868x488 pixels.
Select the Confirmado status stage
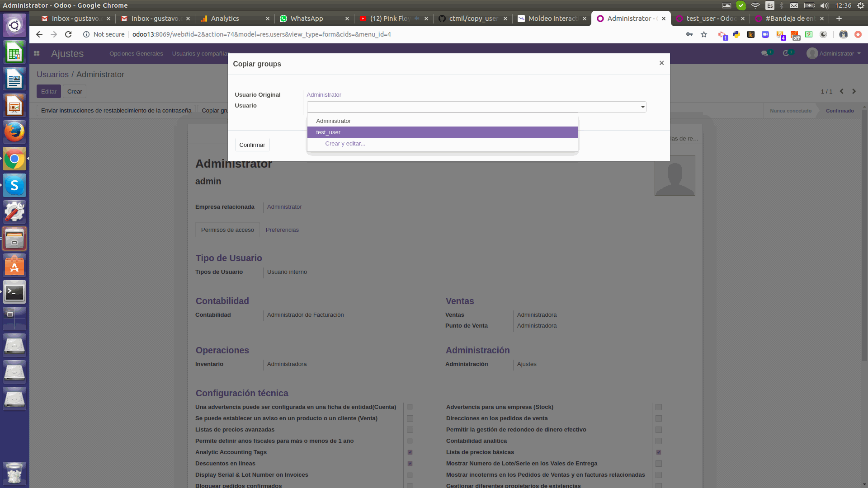tap(840, 111)
